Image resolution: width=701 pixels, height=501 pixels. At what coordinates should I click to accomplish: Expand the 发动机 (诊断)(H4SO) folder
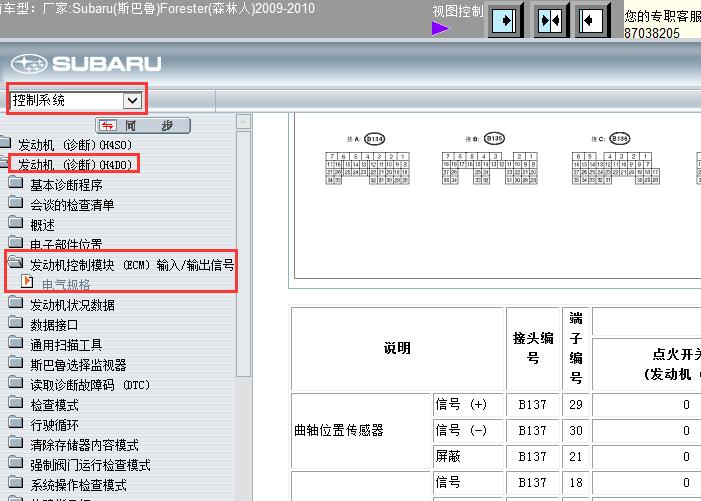(74, 145)
